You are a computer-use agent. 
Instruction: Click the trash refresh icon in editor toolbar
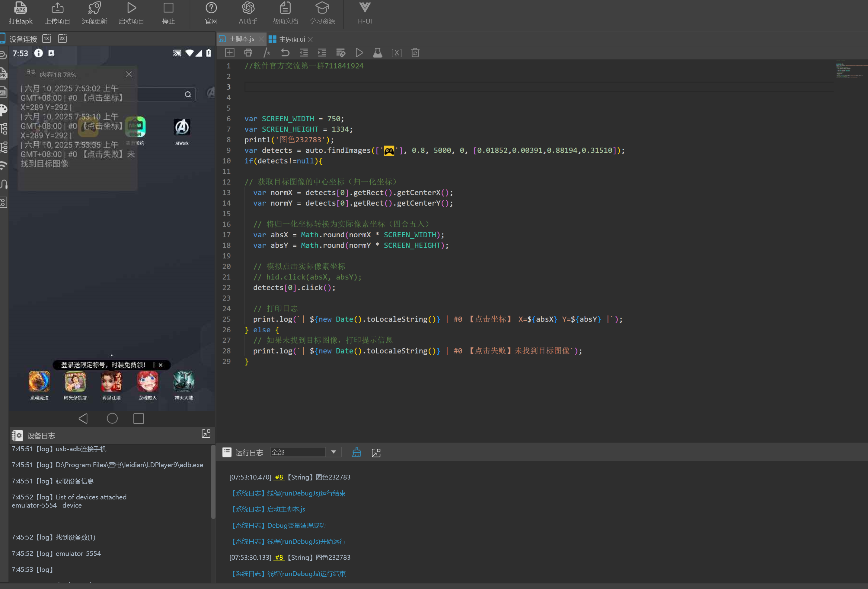pos(415,53)
